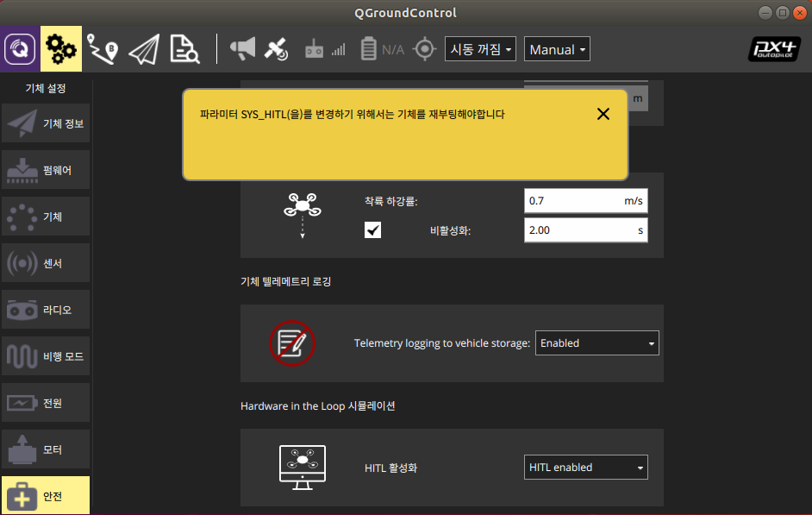Select the Vehicle Setup gears icon
812x515 pixels.
[61, 48]
